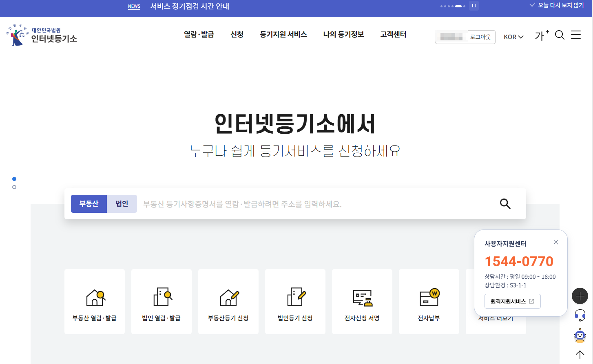593x364 pixels.
Task: Select the second hollow page indicator dot
Action: coord(14,187)
